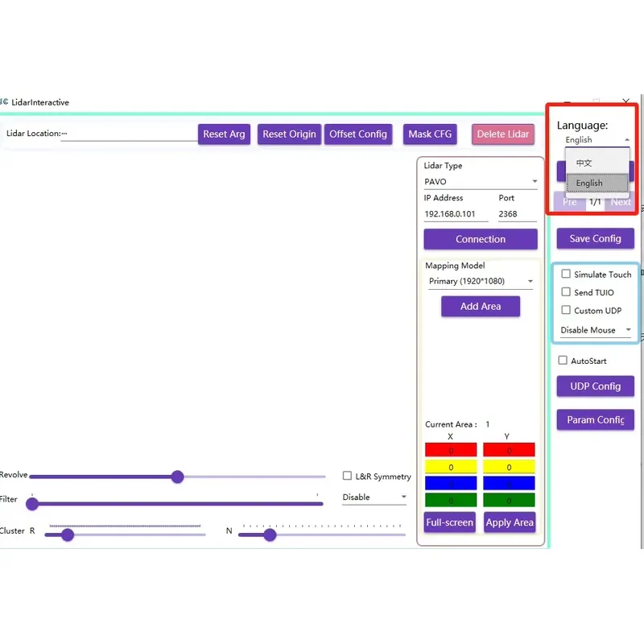Screen dimensions: 644x644
Task: Click the Apply Area button
Action: pyautogui.click(x=510, y=522)
